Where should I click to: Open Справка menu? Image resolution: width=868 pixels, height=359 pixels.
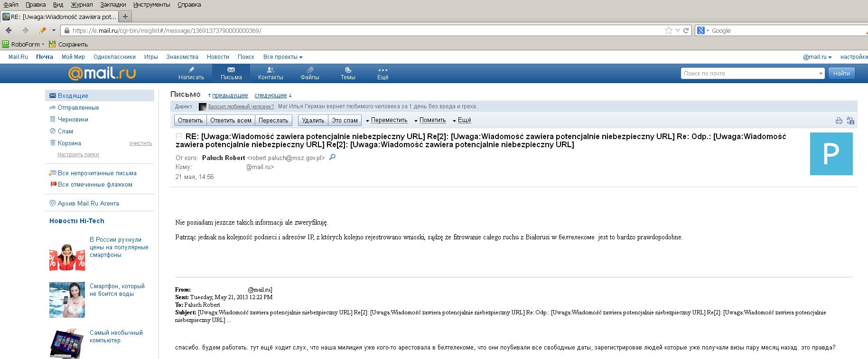click(189, 4)
